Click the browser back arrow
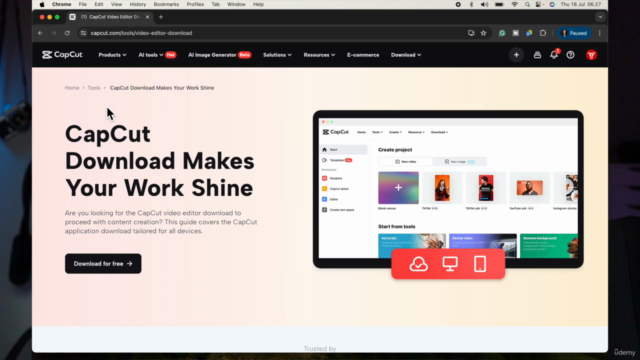This screenshot has height=360, width=640. pos(40,33)
